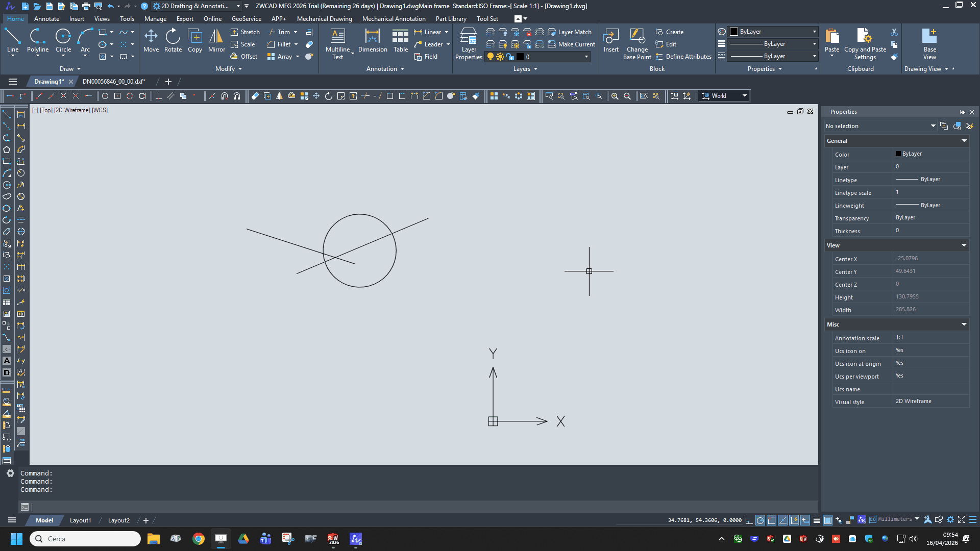Collapse the General properties section

click(x=964, y=141)
